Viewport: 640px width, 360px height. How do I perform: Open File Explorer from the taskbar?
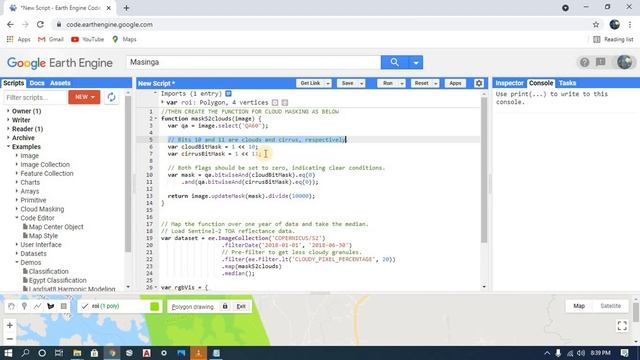(x=77, y=353)
